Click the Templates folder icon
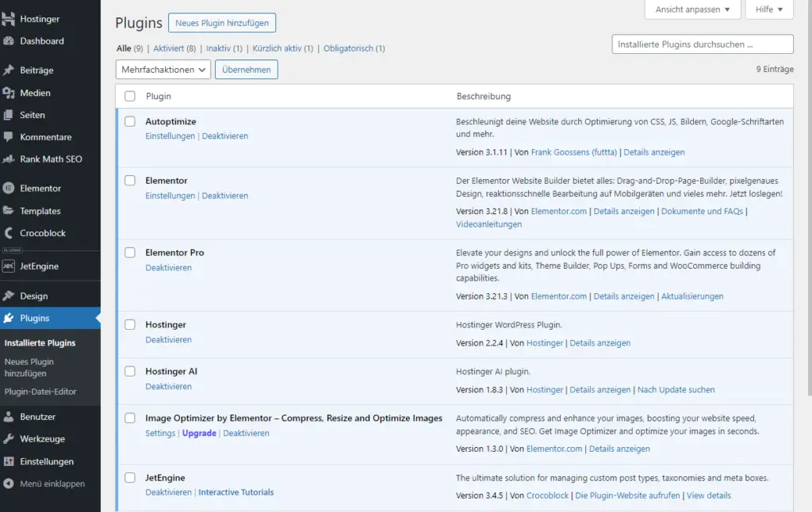This screenshot has height=512, width=812. click(x=8, y=211)
